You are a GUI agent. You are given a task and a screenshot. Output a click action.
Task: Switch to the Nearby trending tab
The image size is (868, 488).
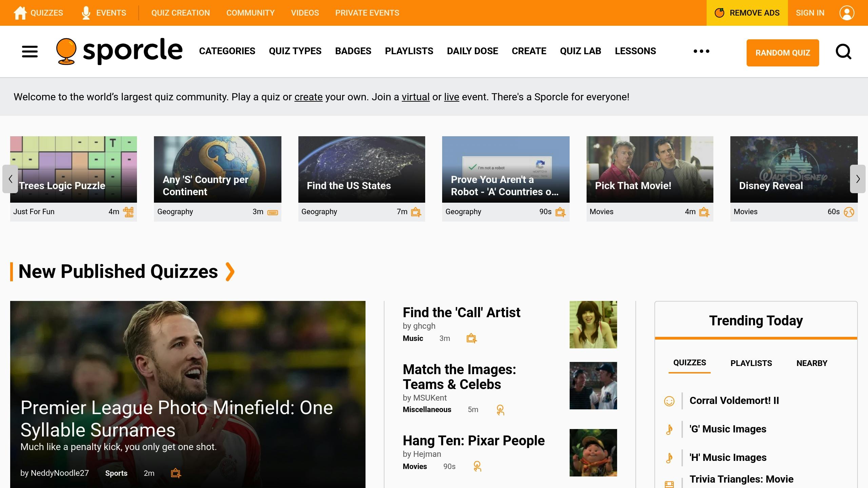point(812,363)
